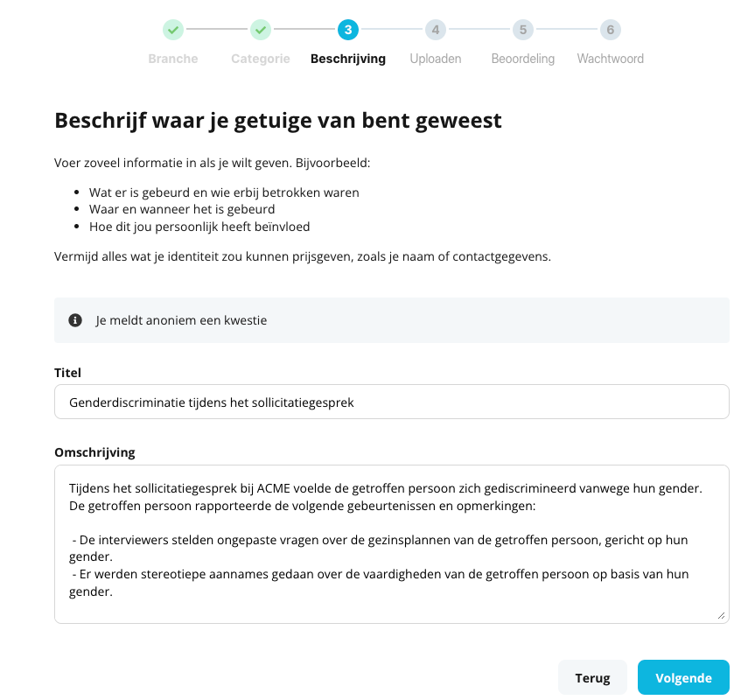Click the info icon beside anoniem notice
748x700 pixels.
pos(75,320)
